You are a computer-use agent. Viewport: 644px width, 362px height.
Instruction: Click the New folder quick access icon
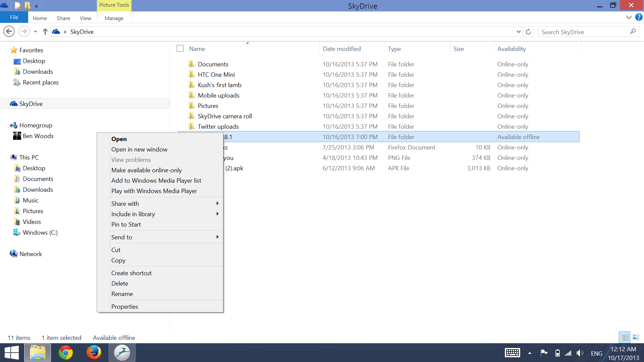click(28, 6)
